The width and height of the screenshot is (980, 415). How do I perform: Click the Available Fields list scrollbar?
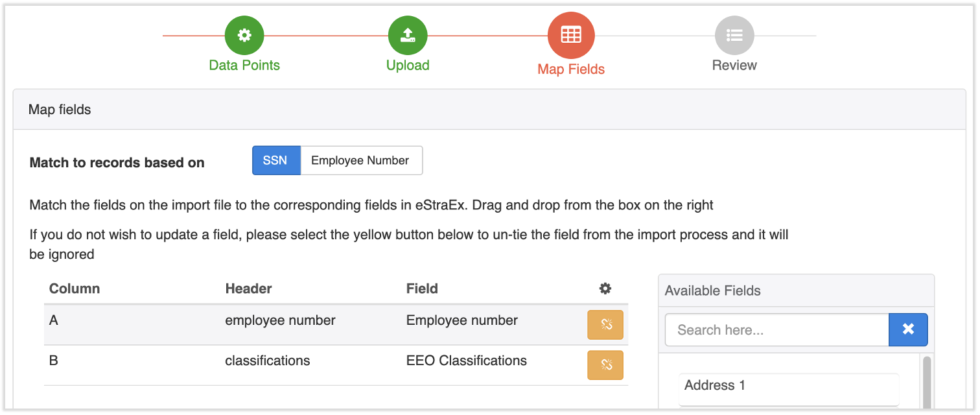[x=927, y=383]
